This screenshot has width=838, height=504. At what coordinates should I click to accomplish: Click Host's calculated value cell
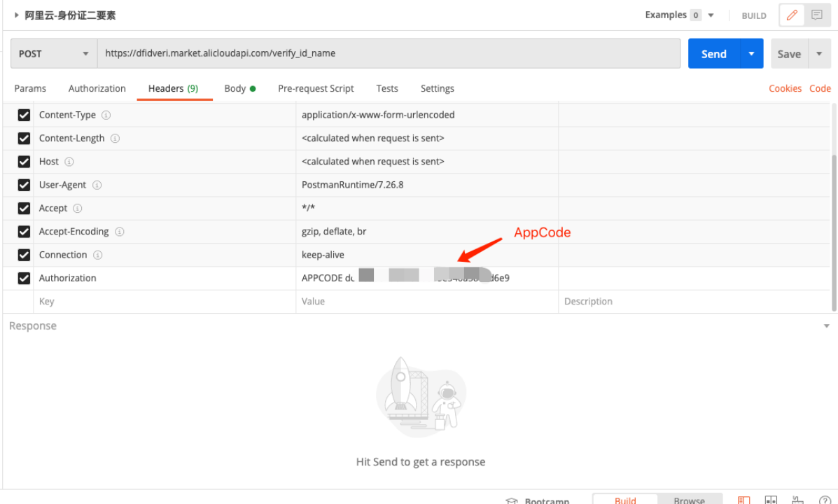point(427,162)
